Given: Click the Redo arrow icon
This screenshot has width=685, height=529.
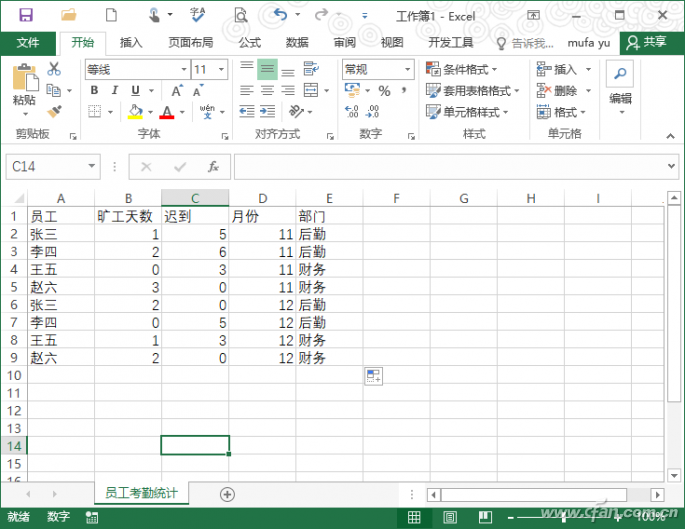Looking at the screenshot, I should tap(321, 15).
